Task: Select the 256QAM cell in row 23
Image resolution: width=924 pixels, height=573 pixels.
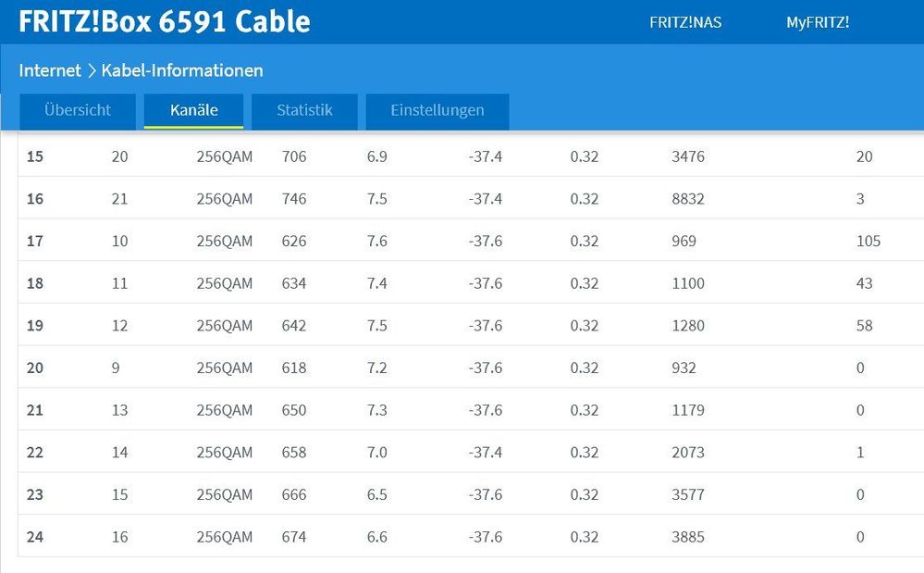Action: click(224, 494)
